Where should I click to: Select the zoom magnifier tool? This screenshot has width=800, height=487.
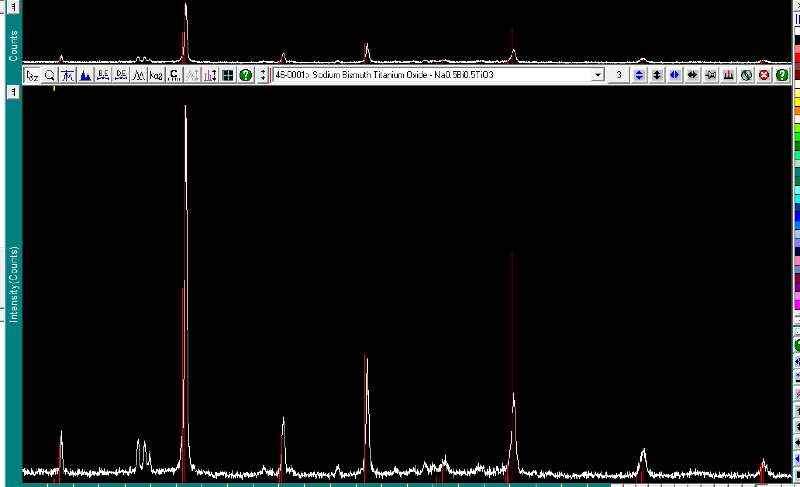tap(49, 75)
